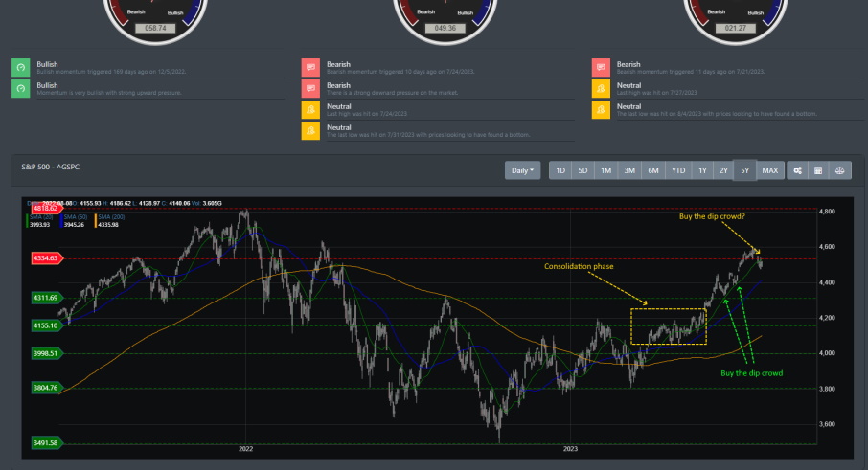The height and width of the screenshot is (470, 868).
Task: Select the 1D time range
Action: (x=560, y=170)
